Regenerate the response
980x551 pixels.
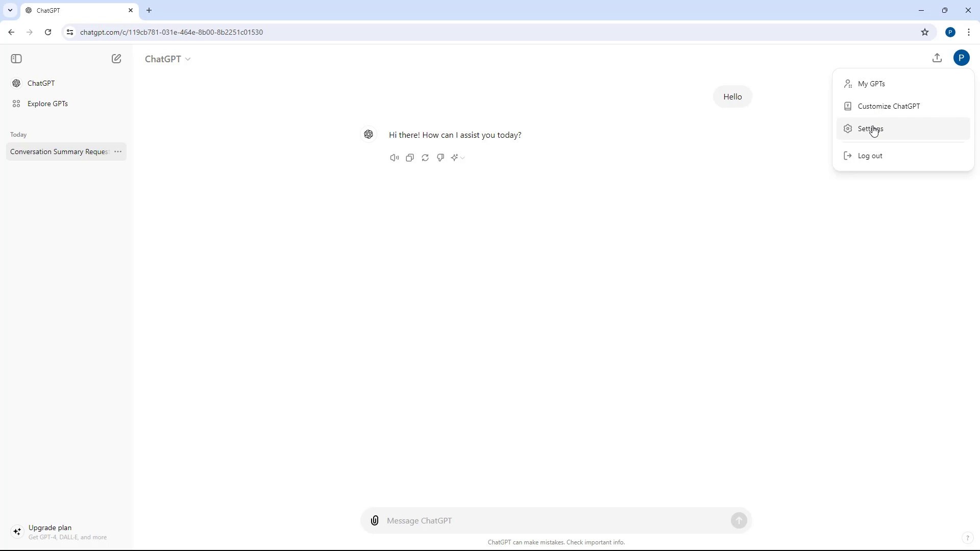(425, 158)
